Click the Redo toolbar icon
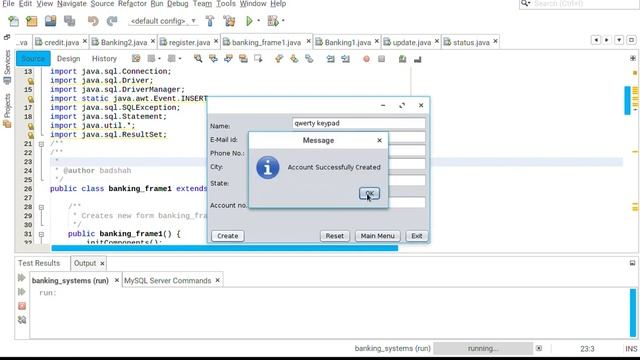This screenshot has width=640, height=360. pyautogui.click(x=112, y=21)
